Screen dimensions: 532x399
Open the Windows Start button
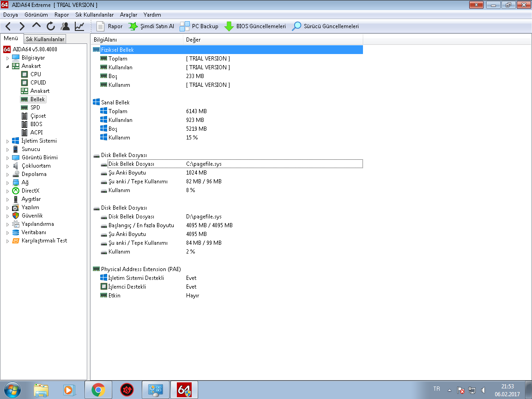coord(12,390)
